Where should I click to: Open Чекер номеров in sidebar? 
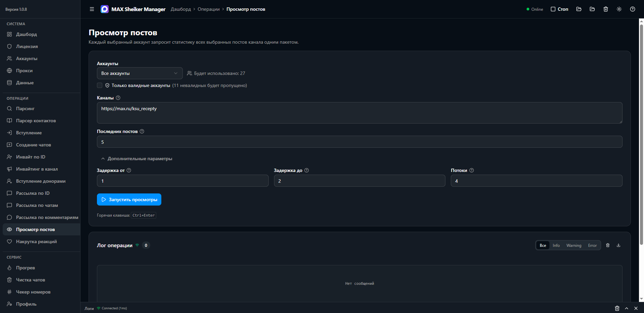tap(41, 292)
